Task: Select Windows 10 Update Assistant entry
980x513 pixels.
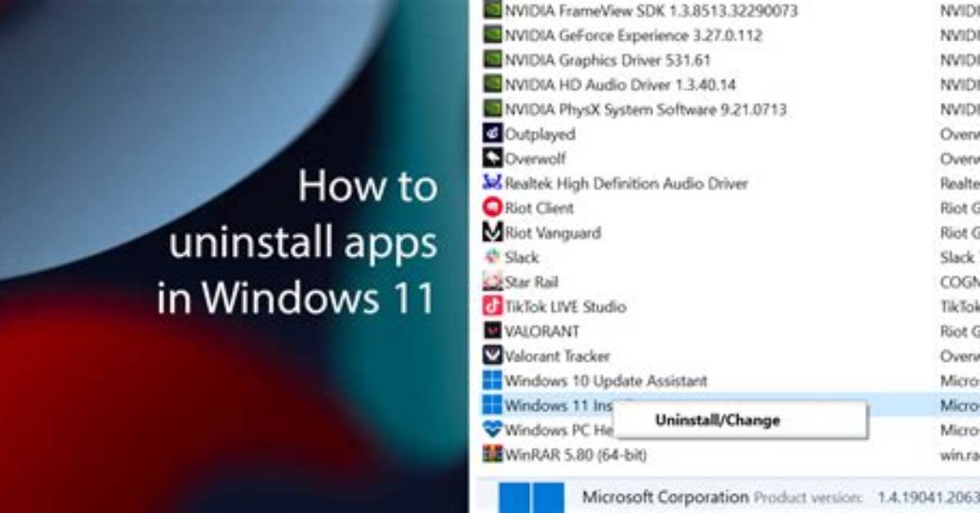Action: [x=606, y=380]
